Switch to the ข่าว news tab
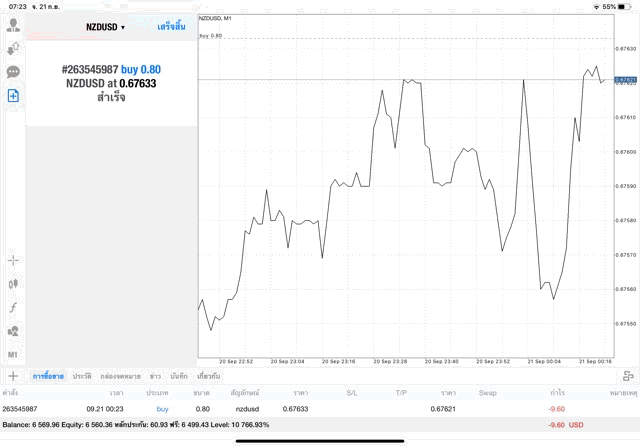 pos(155,376)
